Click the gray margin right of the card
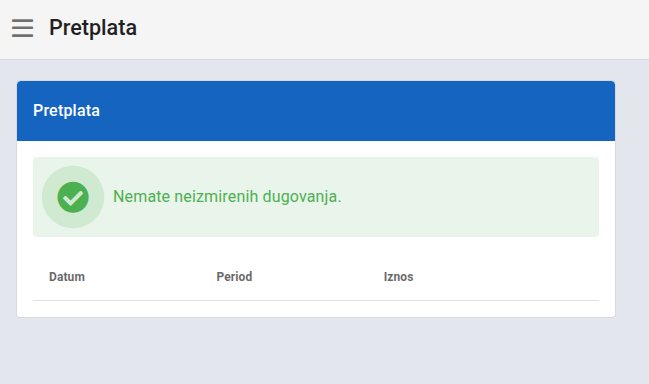 (x=632, y=199)
